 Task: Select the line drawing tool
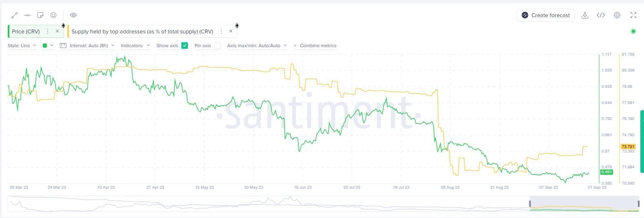click(x=14, y=15)
